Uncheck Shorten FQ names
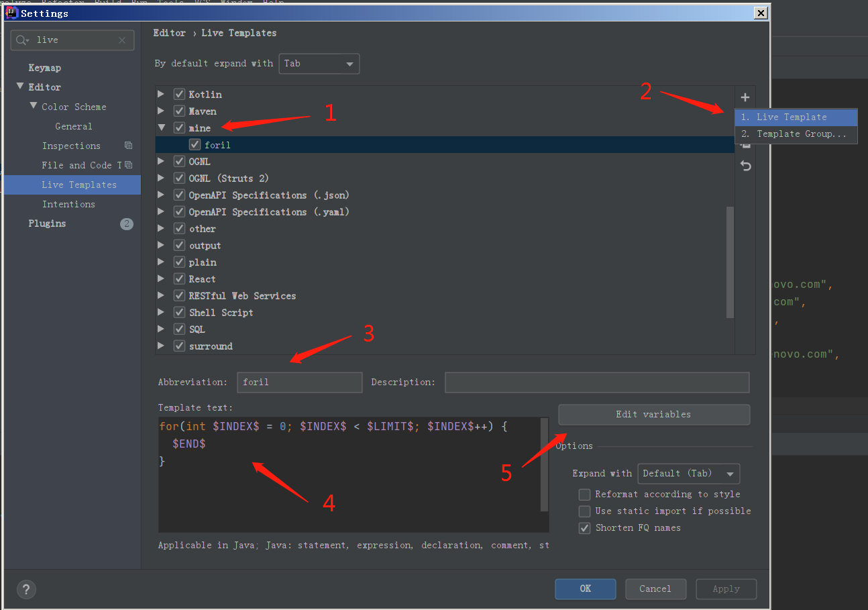The width and height of the screenshot is (868, 610). coord(584,528)
